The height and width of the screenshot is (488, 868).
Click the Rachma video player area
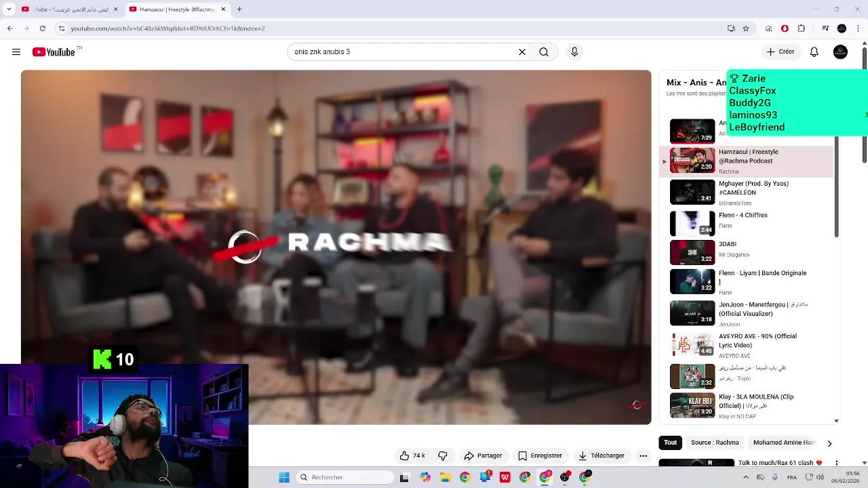tap(336, 247)
